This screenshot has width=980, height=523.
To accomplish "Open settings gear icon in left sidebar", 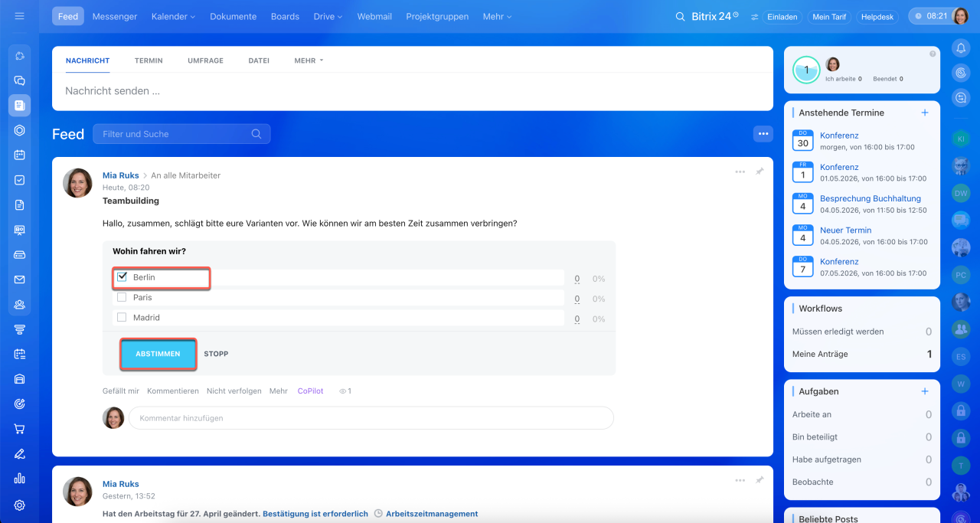I will pos(20,505).
